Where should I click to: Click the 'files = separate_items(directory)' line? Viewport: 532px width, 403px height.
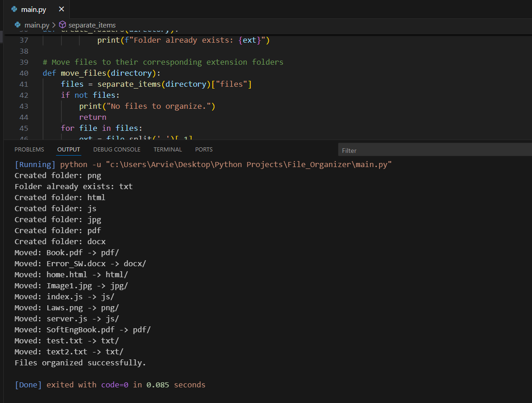click(x=156, y=84)
